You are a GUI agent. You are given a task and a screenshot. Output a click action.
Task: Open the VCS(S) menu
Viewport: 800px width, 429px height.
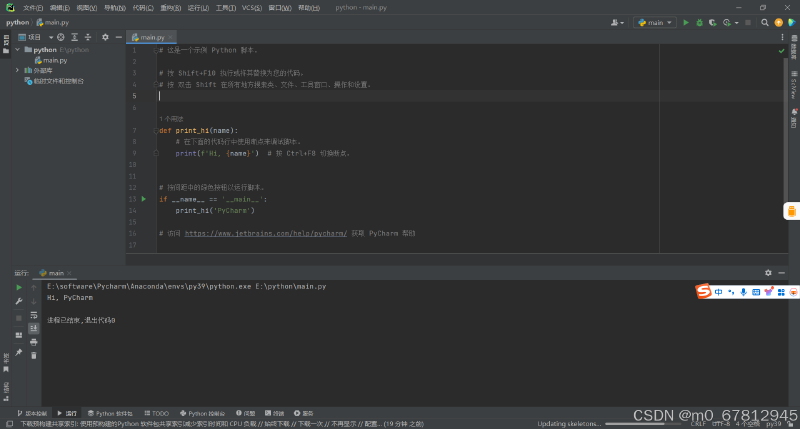coord(252,8)
